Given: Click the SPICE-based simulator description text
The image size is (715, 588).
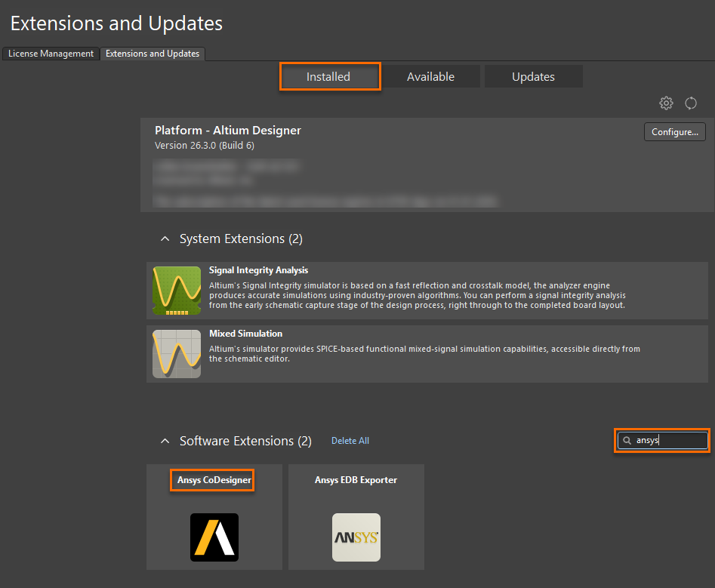Looking at the screenshot, I should 424,354.
